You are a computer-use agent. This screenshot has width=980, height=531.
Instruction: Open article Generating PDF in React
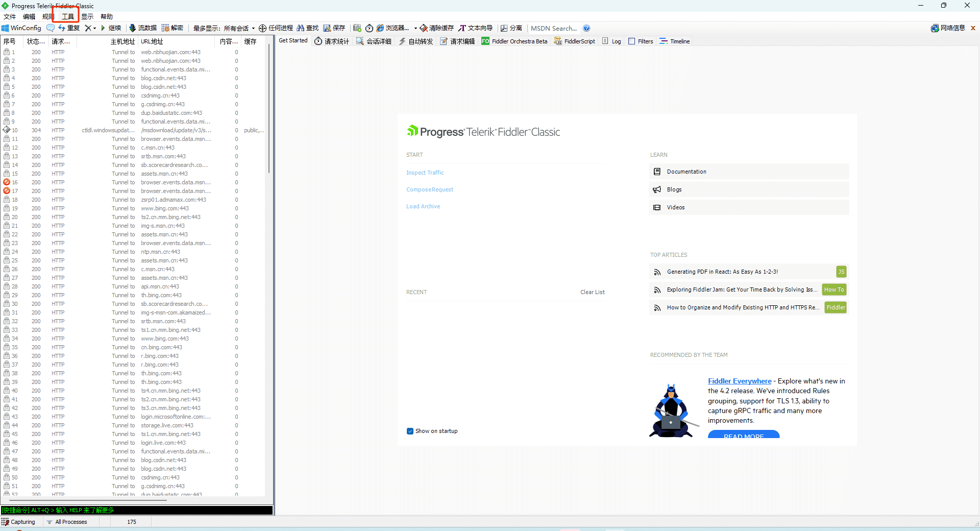click(722, 272)
